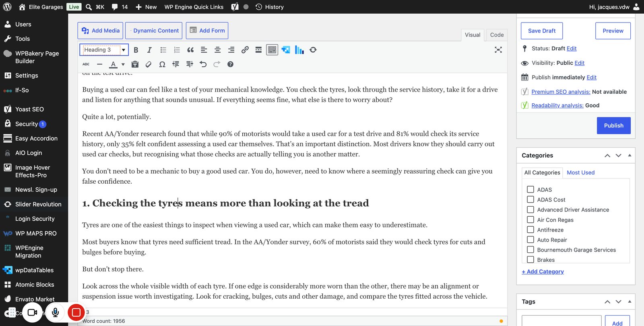Insert a horizontal line
Image resolution: width=644 pixels, height=326 pixels.
pos(100,64)
